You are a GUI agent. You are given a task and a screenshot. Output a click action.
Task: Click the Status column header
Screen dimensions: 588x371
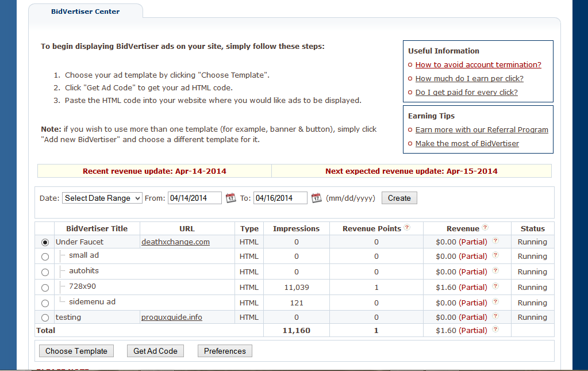(x=532, y=228)
